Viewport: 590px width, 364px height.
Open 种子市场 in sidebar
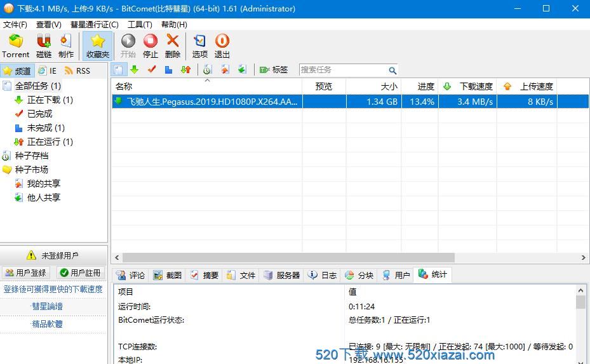pos(31,170)
